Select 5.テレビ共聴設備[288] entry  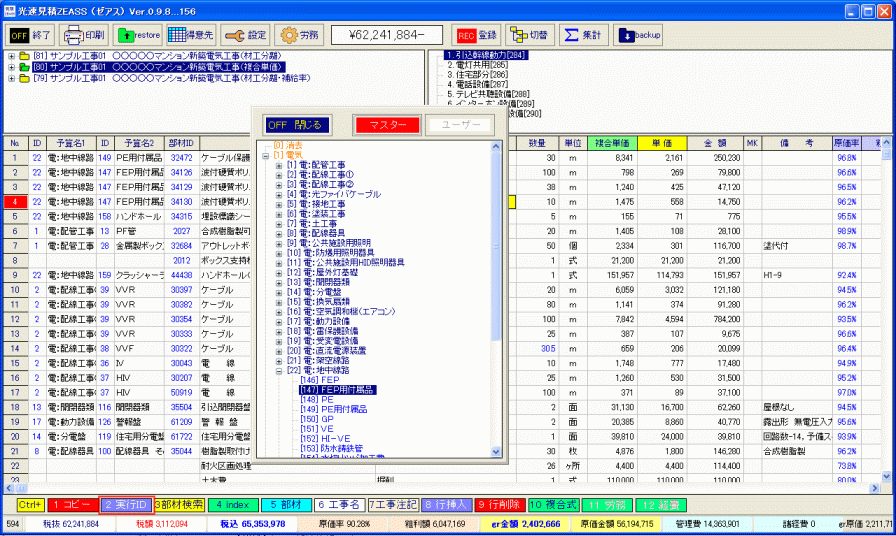489,94
